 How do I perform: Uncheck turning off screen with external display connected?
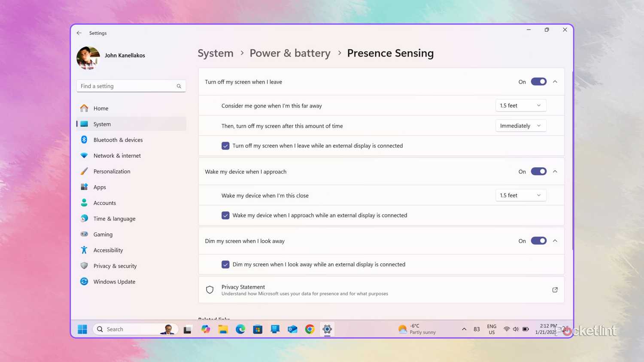click(x=225, y=145)
